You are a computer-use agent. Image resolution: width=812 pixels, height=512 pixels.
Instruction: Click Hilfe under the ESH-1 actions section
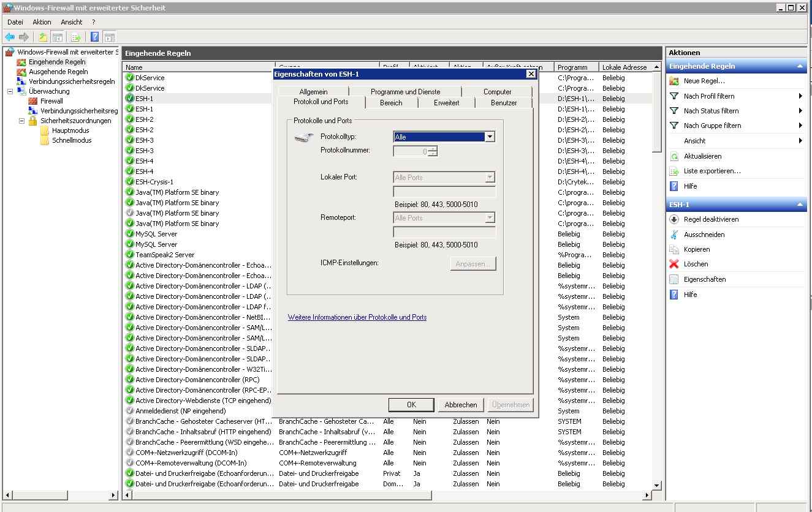click(x=690, y=295)
